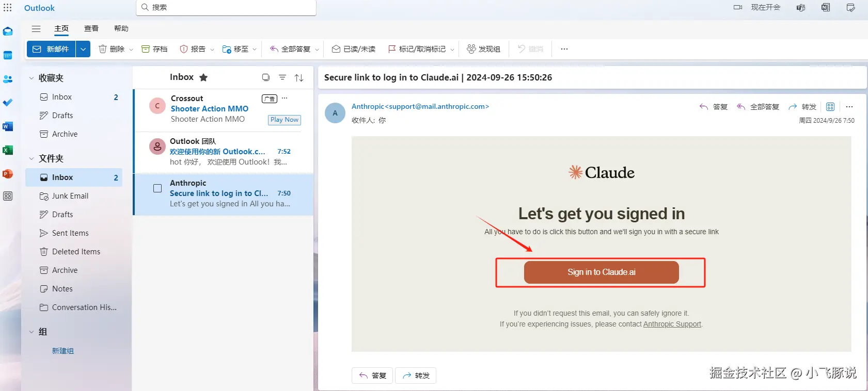
Task: Click 标记/取消标记 Flag button
Action: [x=417, y=49]
